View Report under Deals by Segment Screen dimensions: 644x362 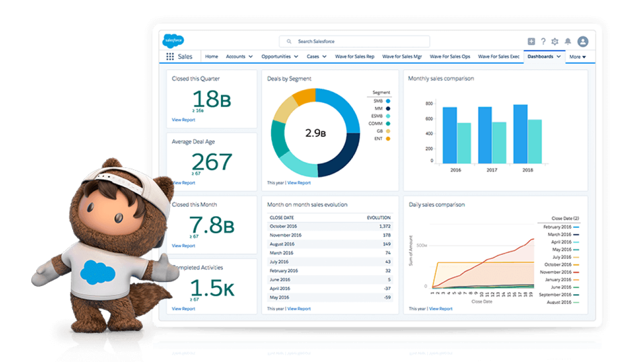(x=299, y=183)
